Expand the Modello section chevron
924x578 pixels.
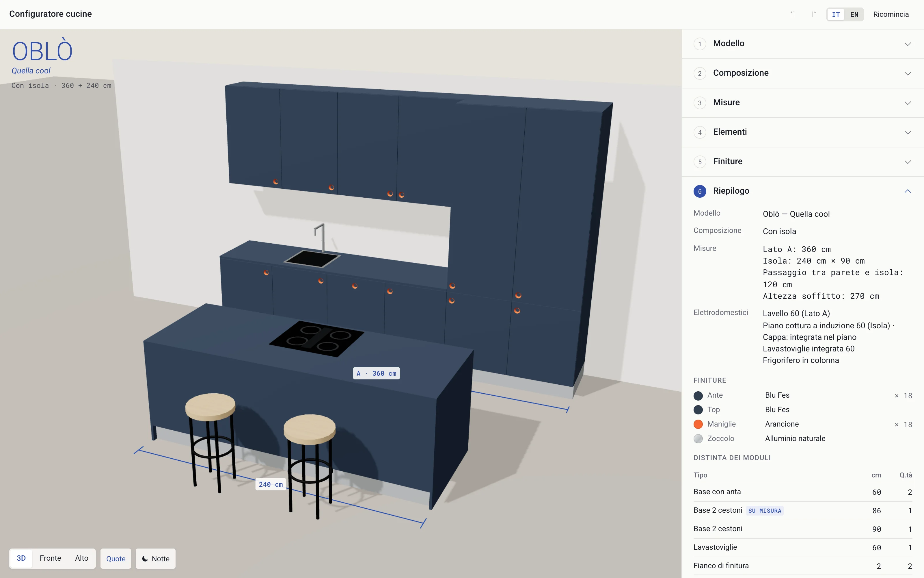tap(908, 44)
